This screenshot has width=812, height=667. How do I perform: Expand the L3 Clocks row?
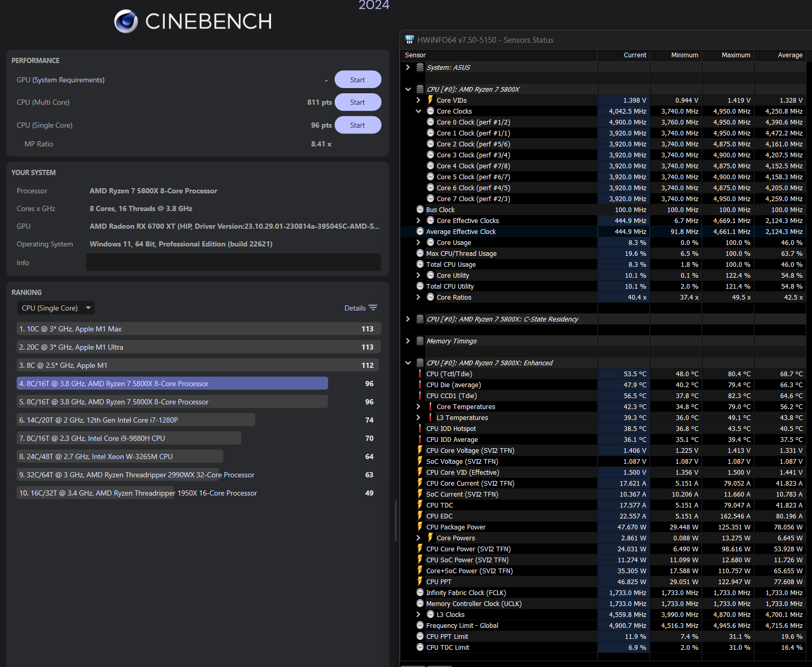tap(419, 614)
